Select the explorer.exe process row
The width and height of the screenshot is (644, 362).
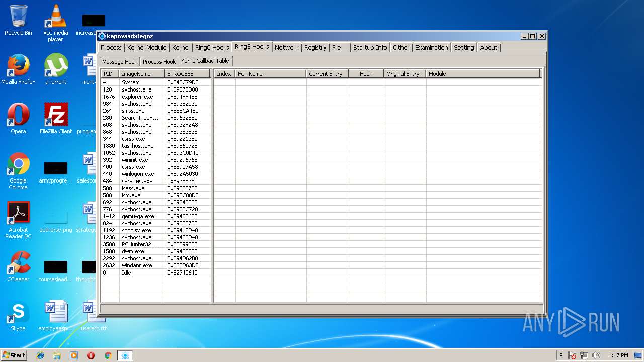155,97
